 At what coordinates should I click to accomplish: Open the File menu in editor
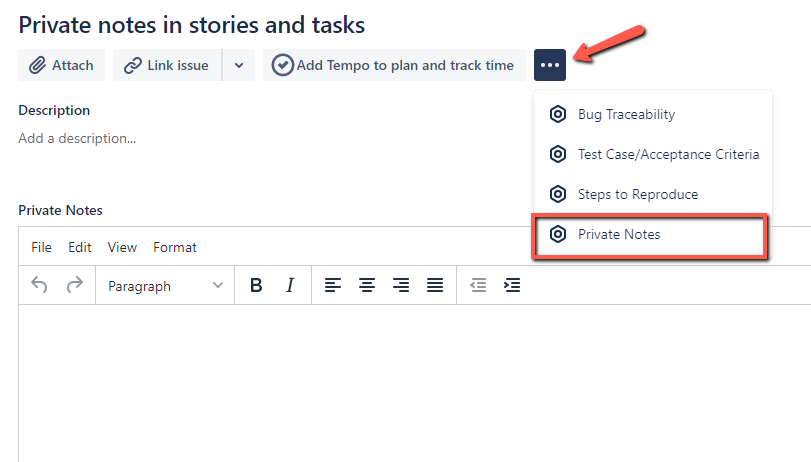tap(41, 247)
